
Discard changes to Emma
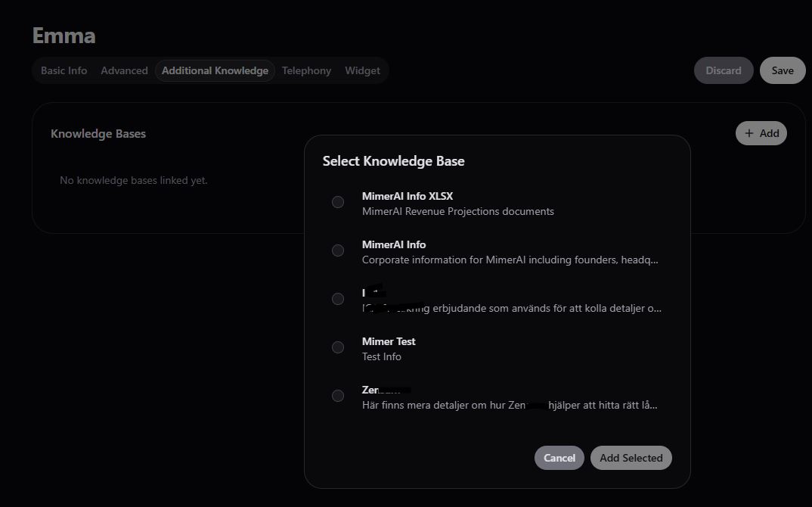point(723,70)
